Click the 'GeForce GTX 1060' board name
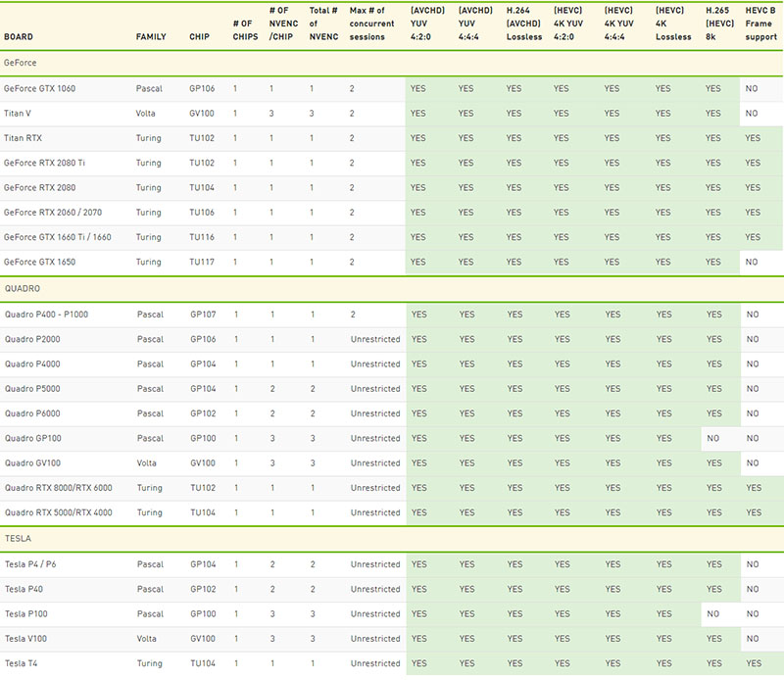The height and width of the screenshot is (680, 784). point(39,88)
